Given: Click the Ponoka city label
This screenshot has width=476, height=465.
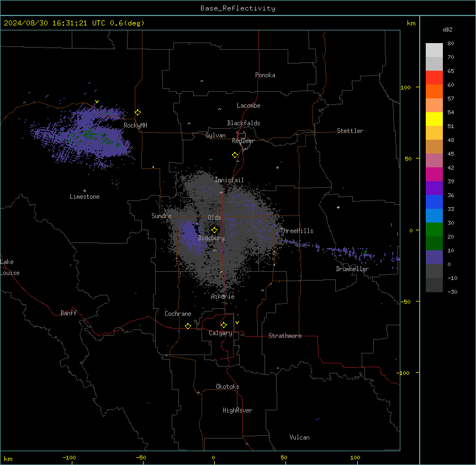Looking at the screenshot, I should click(265, 75).
